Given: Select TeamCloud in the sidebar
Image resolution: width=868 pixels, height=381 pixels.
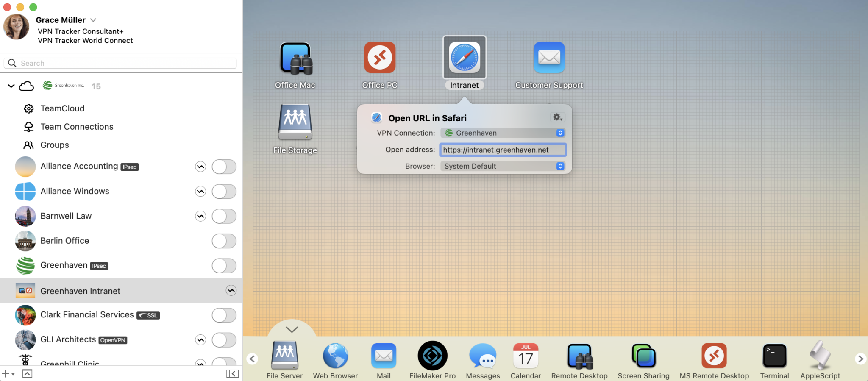Looking at the screenshot, I should coord(62,108).
